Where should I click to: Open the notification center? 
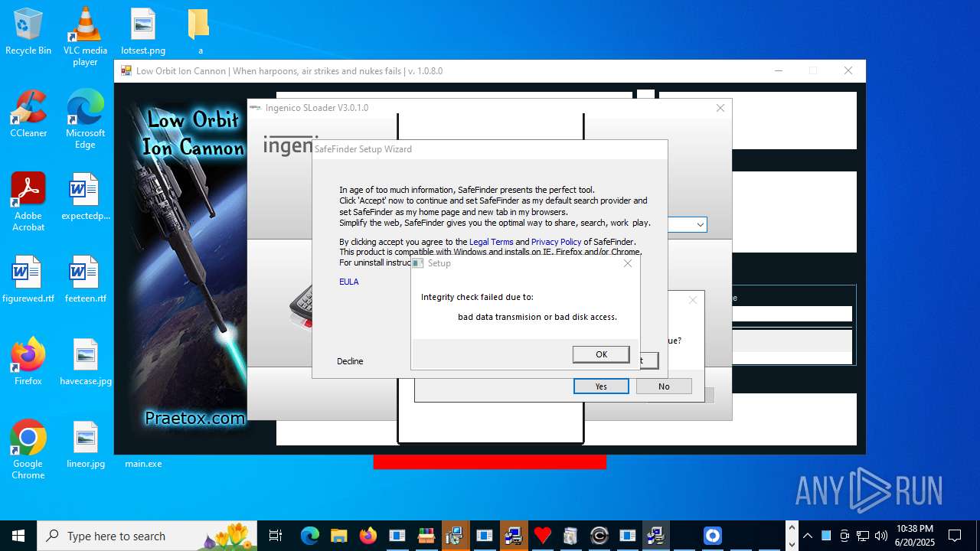pyautogui.click(x=955, y=536)
